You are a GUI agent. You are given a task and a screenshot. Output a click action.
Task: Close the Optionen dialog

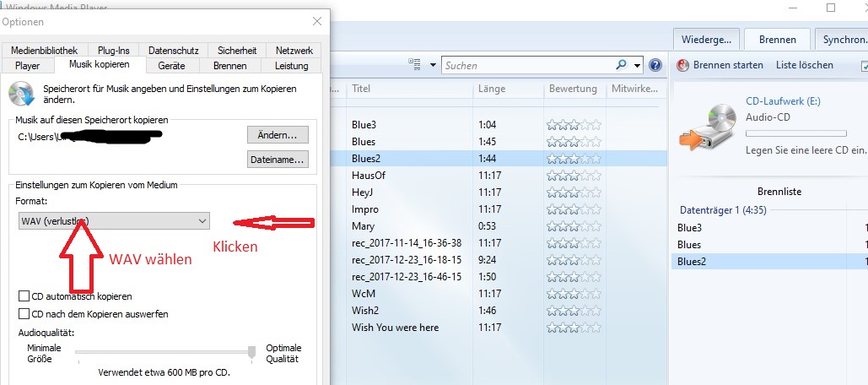pos(317,22)
